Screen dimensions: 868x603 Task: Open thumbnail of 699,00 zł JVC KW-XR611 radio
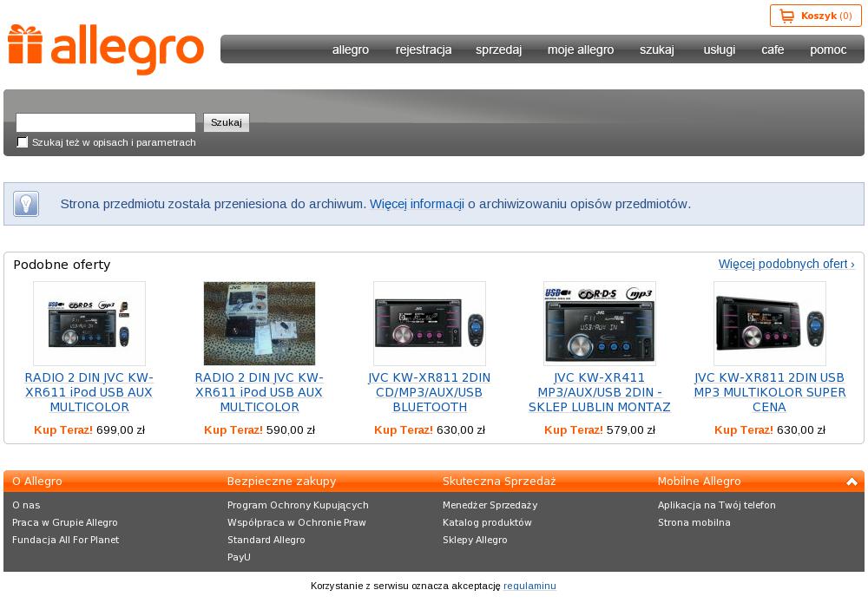pyautogui.click(x=89, y=323)
